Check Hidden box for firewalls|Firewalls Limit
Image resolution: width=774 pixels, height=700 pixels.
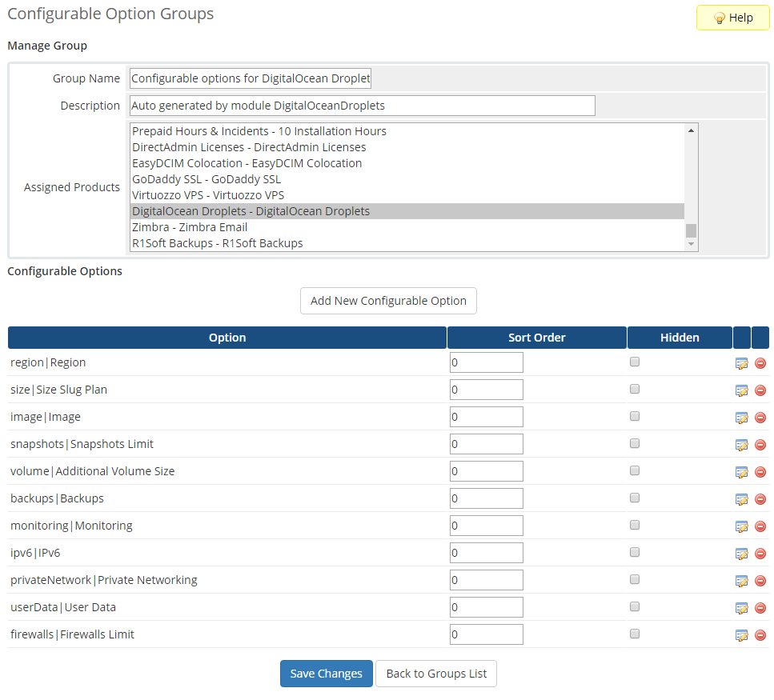(635, 633)
